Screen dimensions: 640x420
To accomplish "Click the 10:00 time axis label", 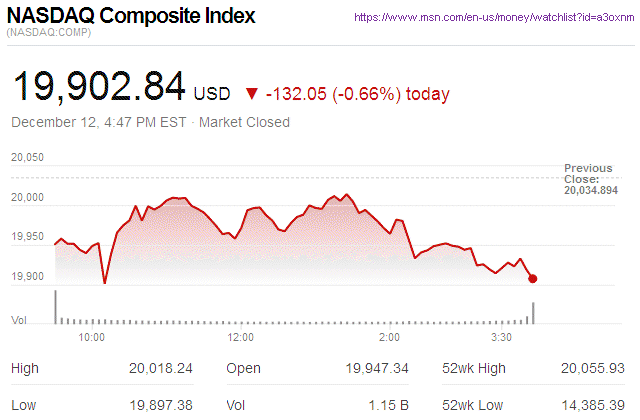I will point(92,338).
